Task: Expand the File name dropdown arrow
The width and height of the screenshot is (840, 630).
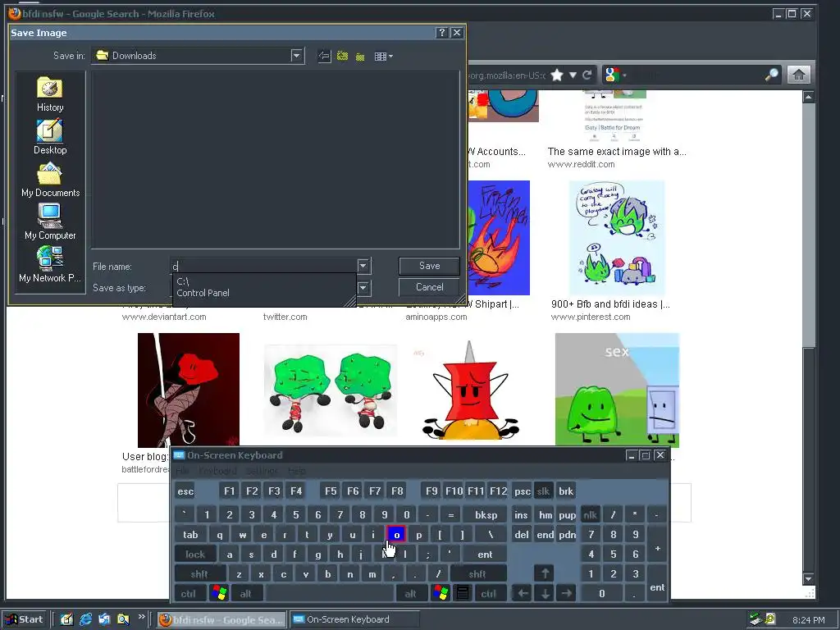Action: pos(363,266)
